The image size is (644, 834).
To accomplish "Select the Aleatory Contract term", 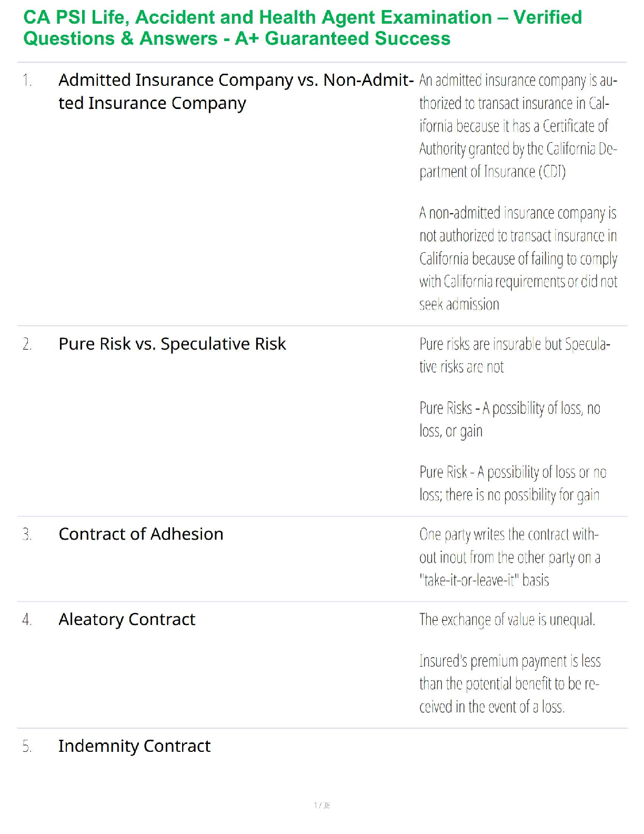I will pos(127,619).
